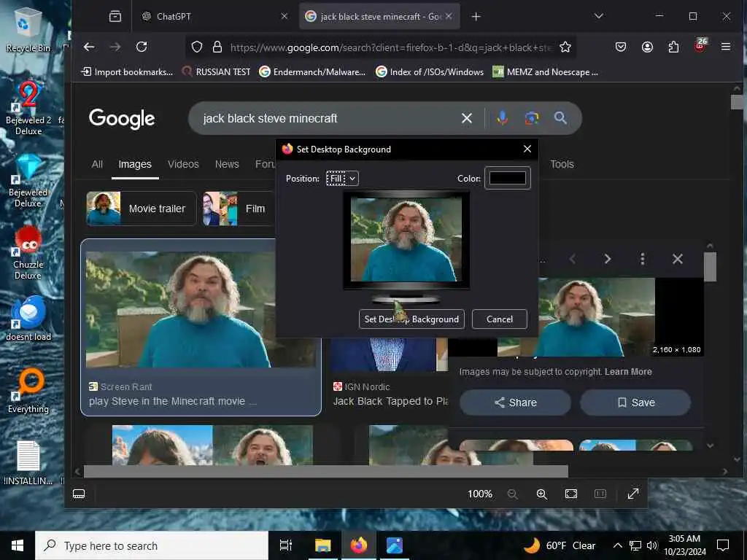Open Bejeweled 2 Deluxe desktop shortcut
This screenshot has height=560, width=747.
pos(28,109)
